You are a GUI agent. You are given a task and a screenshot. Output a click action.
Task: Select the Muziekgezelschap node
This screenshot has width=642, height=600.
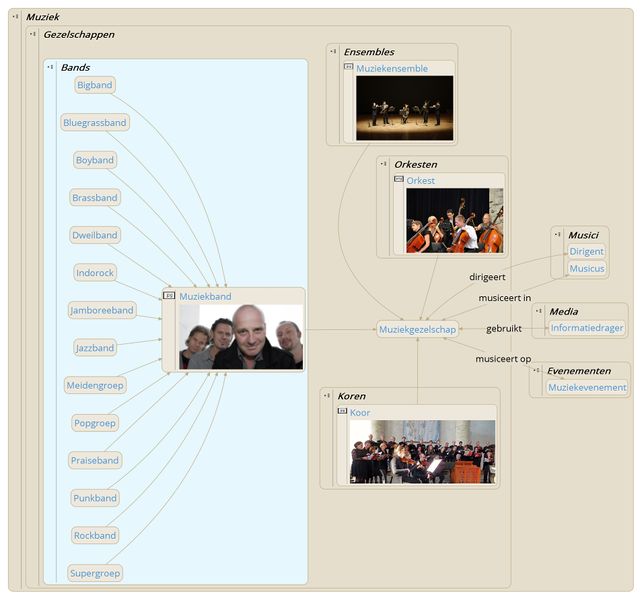(417, 329)
